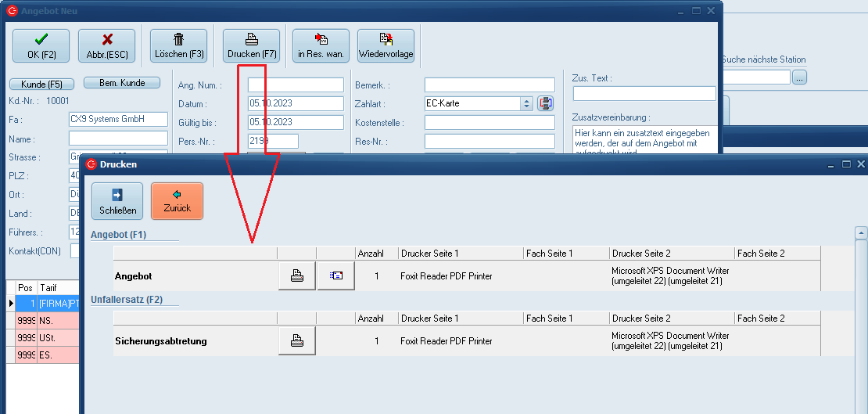Viewport: 868px width, 414px height.
Task: Click the Bem. Kunde button
Action: [x=121, y=83]
